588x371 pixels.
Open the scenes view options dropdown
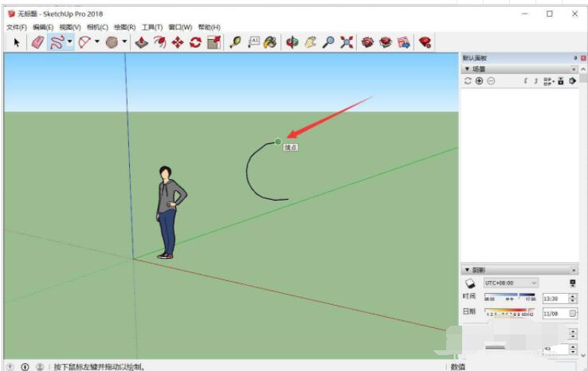point(549,81)
